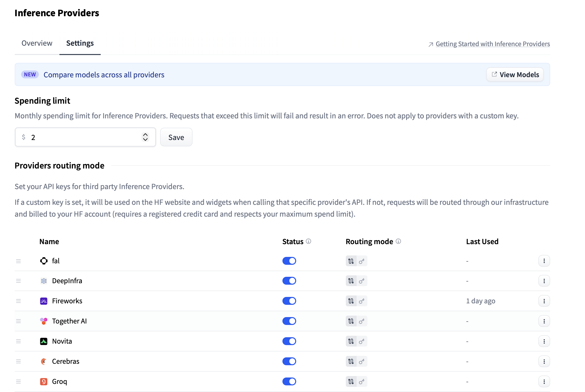Open the three-dot menu for Fireworks
This screenshot has width=585, height=392.
544,301
